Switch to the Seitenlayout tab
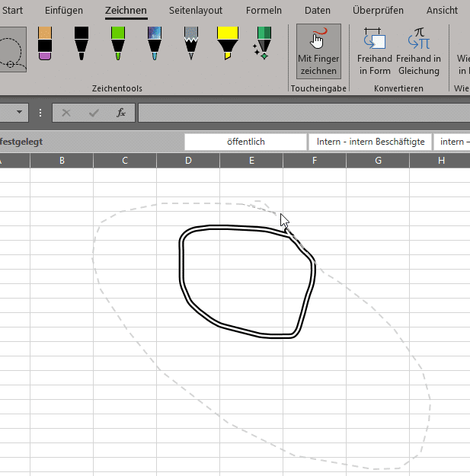The height and width of the screenshot is (476, 470). pyautogui.click(x=196, y=11)
